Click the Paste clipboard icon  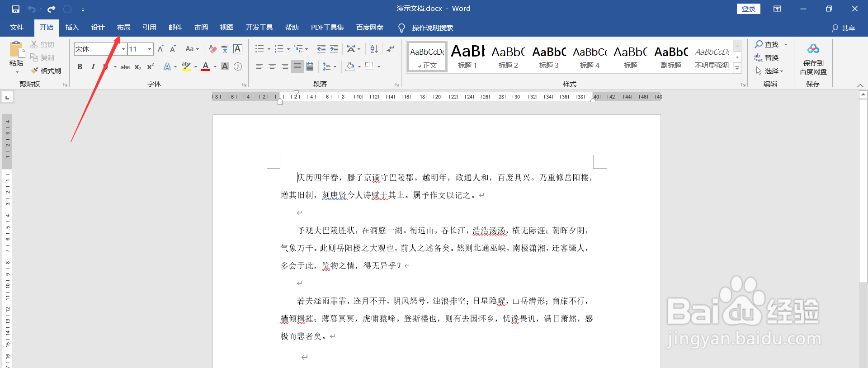click(x=17, y=49)
